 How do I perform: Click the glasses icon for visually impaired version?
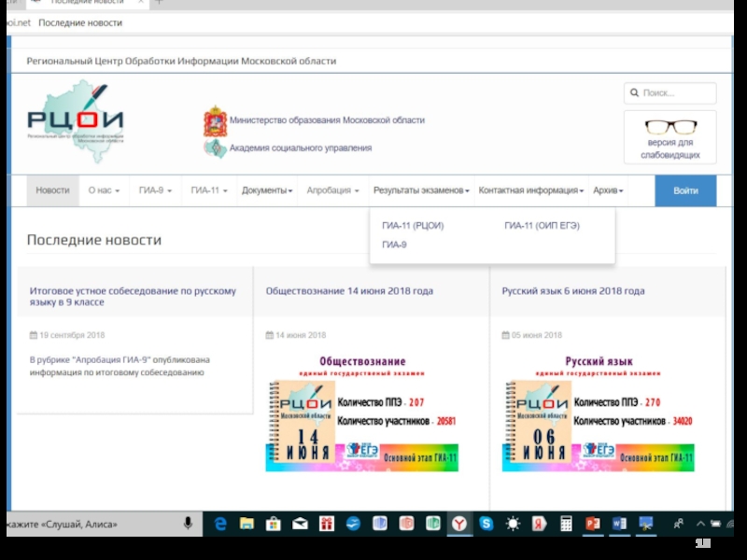click(670, 127)
